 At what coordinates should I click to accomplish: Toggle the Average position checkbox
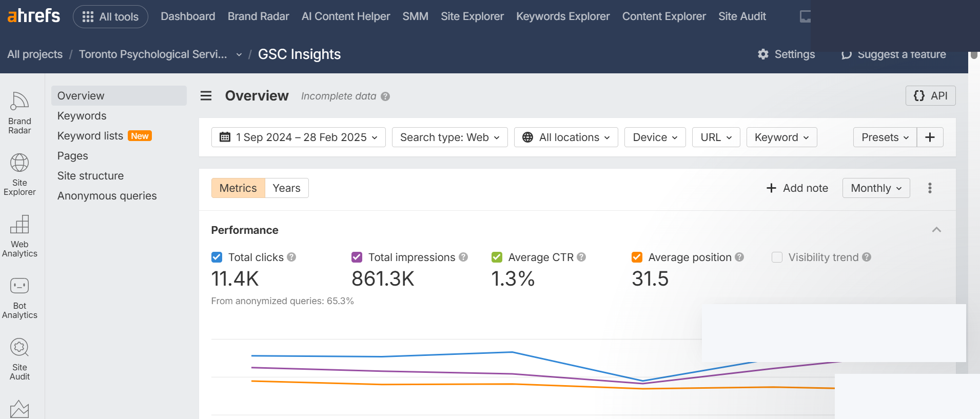click(637, 257)
